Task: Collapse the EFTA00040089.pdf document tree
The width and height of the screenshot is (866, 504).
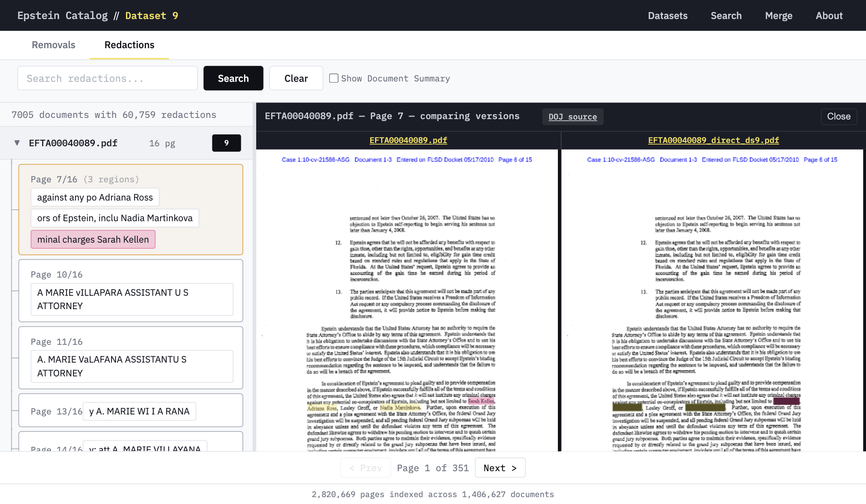Action: pos(17,143)
